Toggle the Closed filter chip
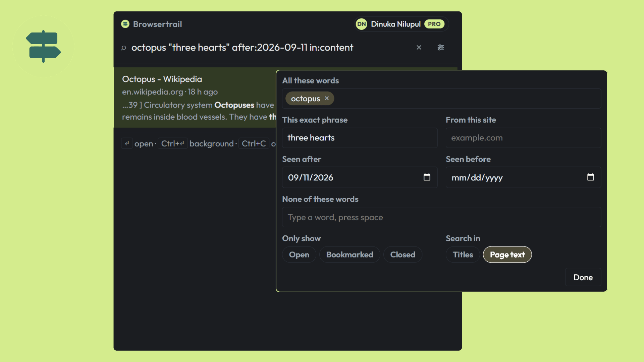The image size is (644, 362). pos(402,255)
